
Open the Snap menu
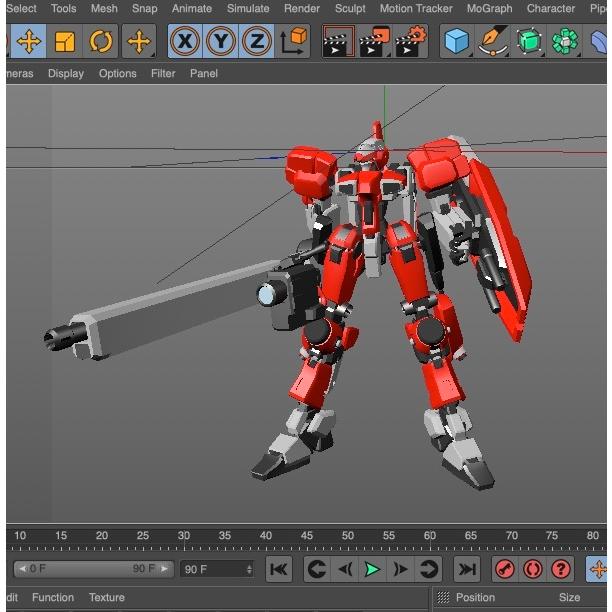pyautogui.click(x=144, y=8)
